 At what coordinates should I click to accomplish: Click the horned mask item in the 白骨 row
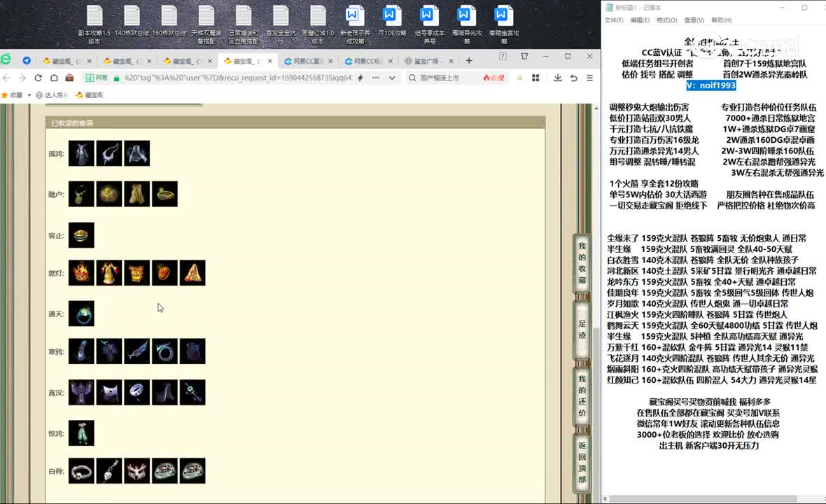point(137,471)
